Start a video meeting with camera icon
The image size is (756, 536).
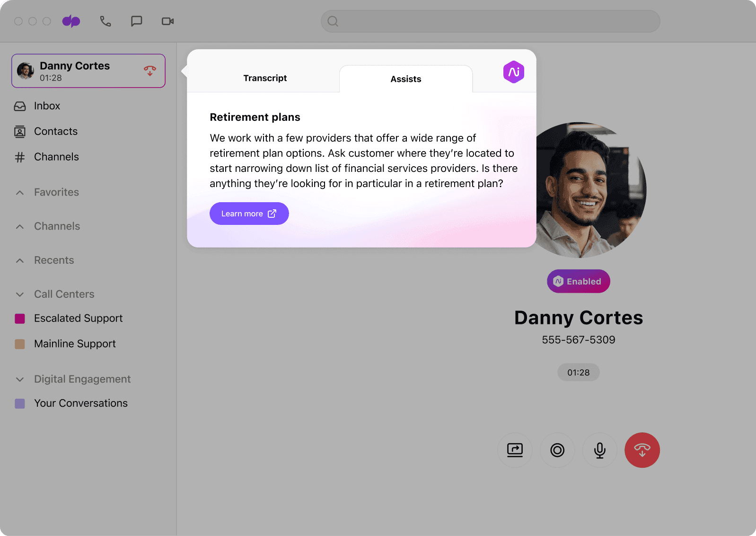point(167,21)
